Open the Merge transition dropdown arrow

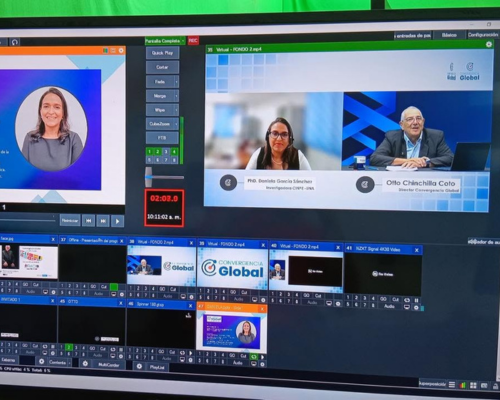(x=176, y=96)
